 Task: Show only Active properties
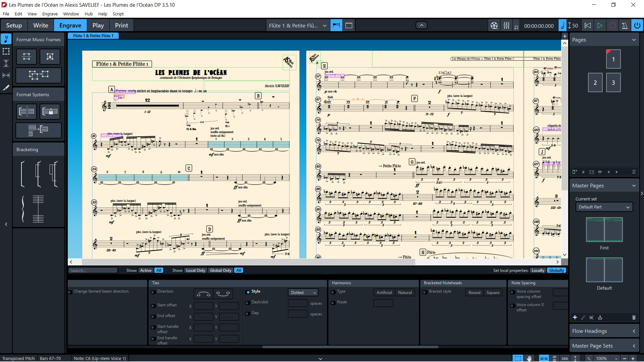point(146,270)
